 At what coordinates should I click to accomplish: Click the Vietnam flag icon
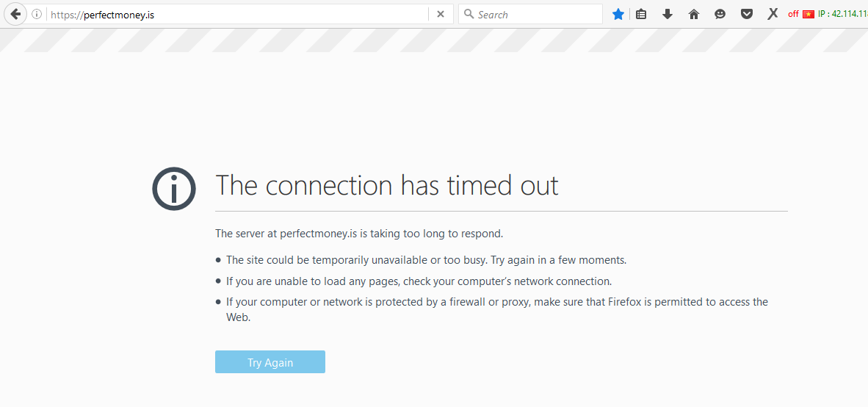(x=809, y=14)
